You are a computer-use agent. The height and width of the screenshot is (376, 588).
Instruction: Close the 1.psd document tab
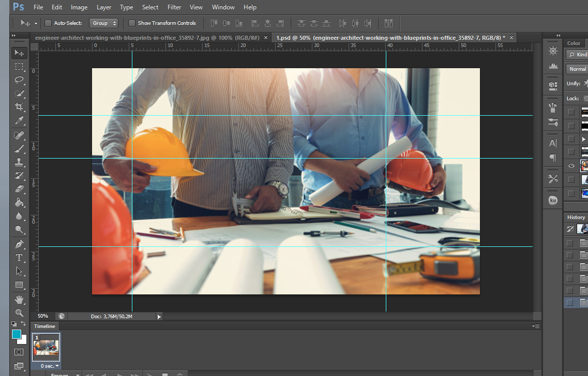pos(511,38)
